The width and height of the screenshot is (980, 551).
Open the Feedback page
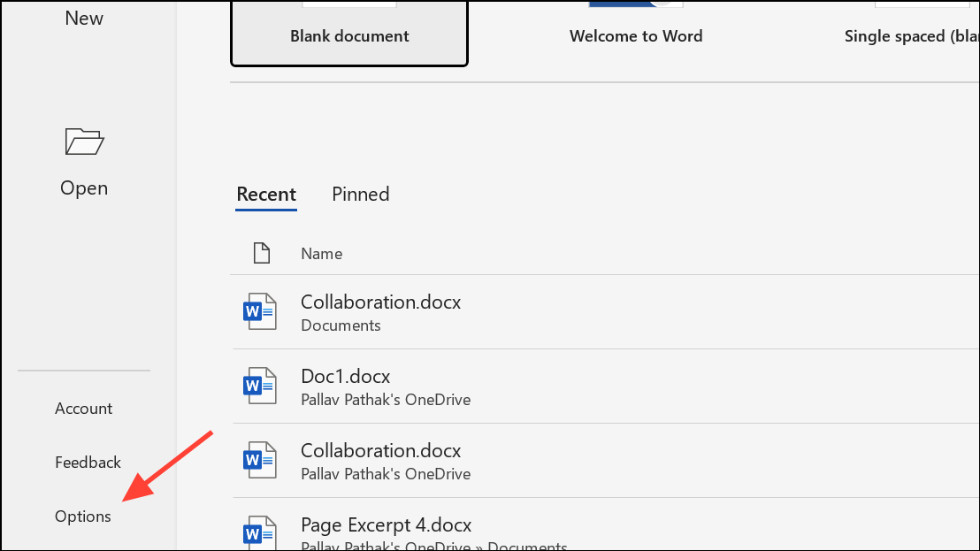[x=88, y=462]
